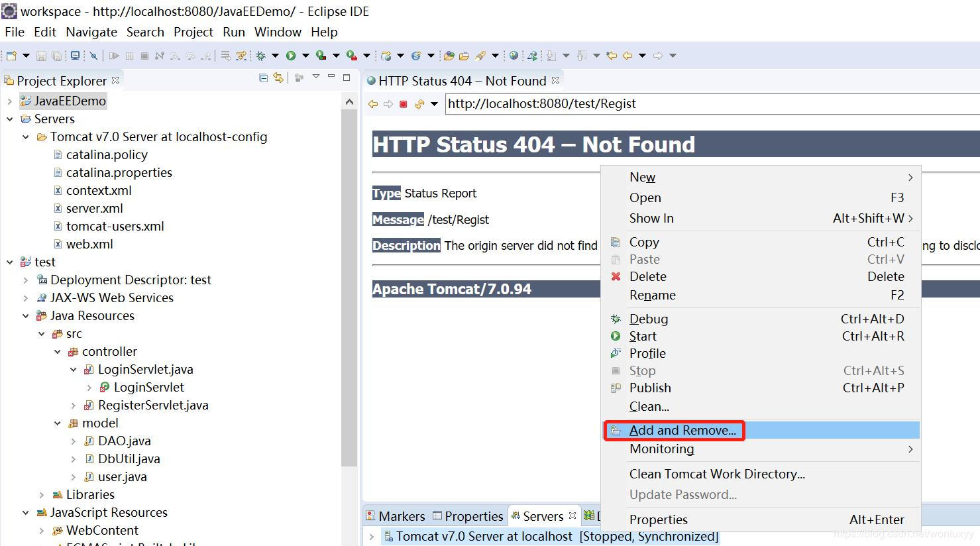Click the Coverage launch toolbar icon
980x546 pixels.
point(321,56)
